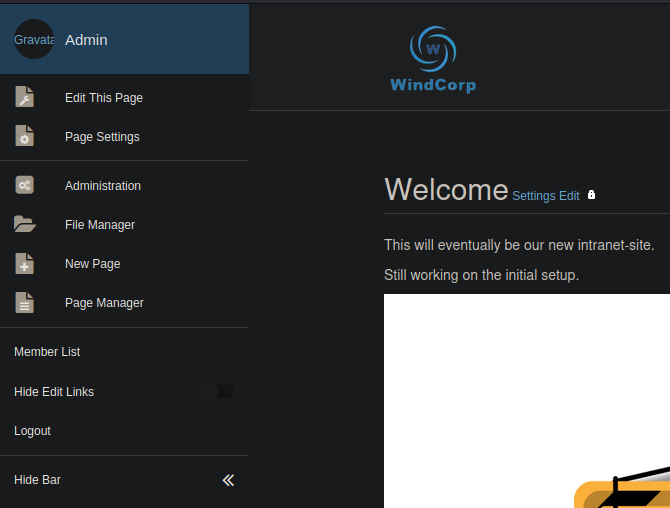Image resolution: width=670 pixels, height=508 pixels.
Task: Open Edit This Page menu item
Action: 104,98
